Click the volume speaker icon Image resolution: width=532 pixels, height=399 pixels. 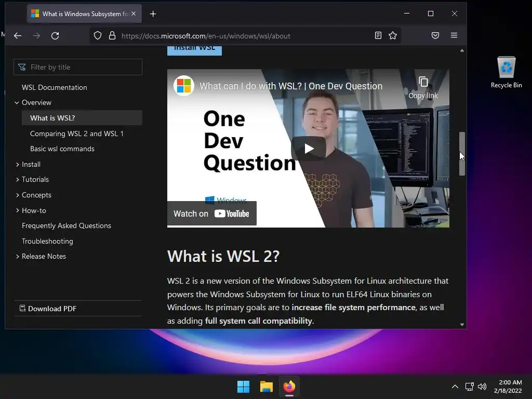point(482,387)
